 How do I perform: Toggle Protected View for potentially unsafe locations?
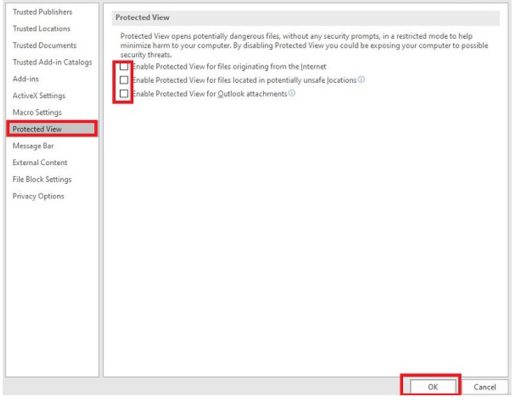pyautogui.click(x=124, y=80)
